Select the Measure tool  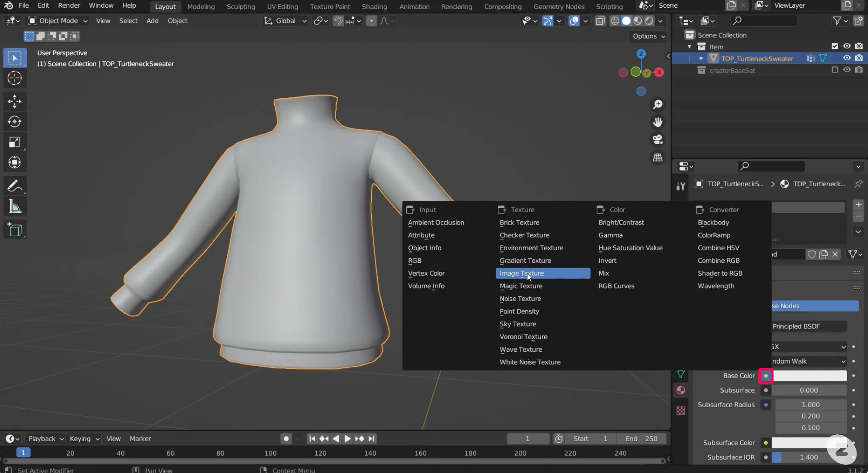click(x=15, y=207)
